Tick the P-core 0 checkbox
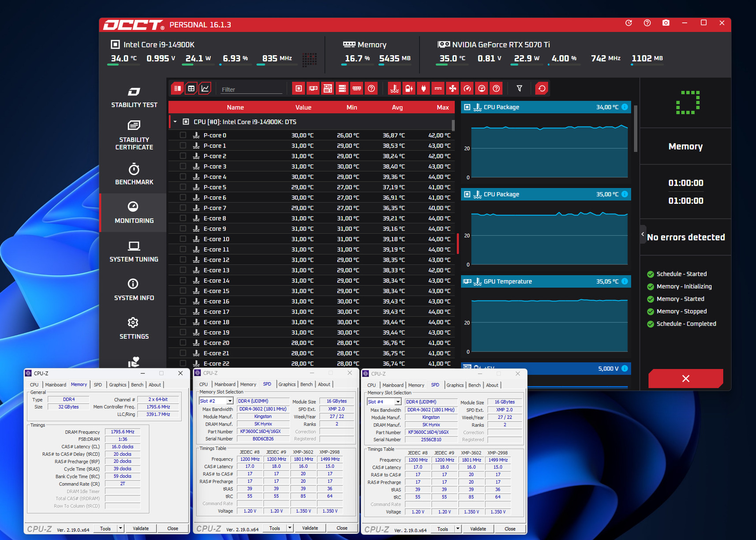This screenshot has width=756, height=540. [183, 135]
